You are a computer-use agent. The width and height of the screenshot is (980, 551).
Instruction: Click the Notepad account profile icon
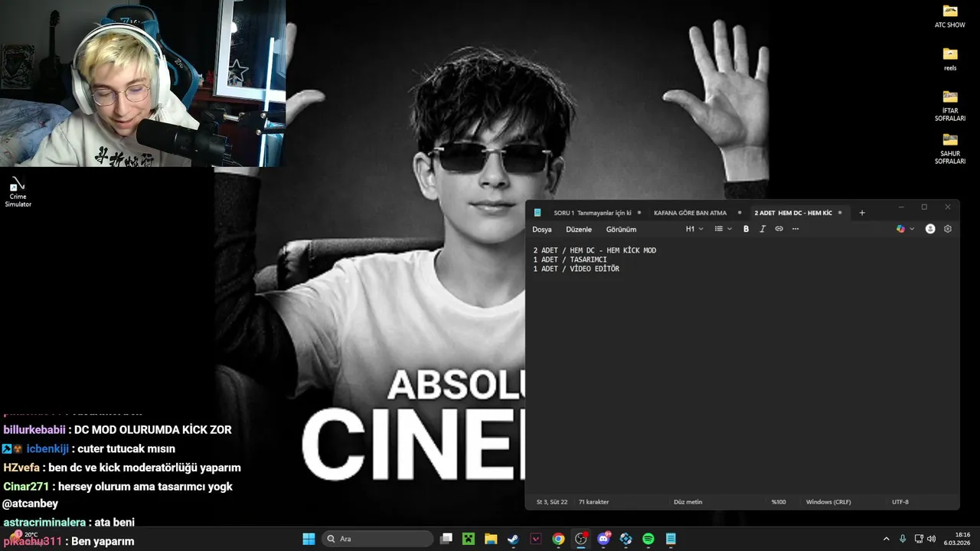click(930, 229)
